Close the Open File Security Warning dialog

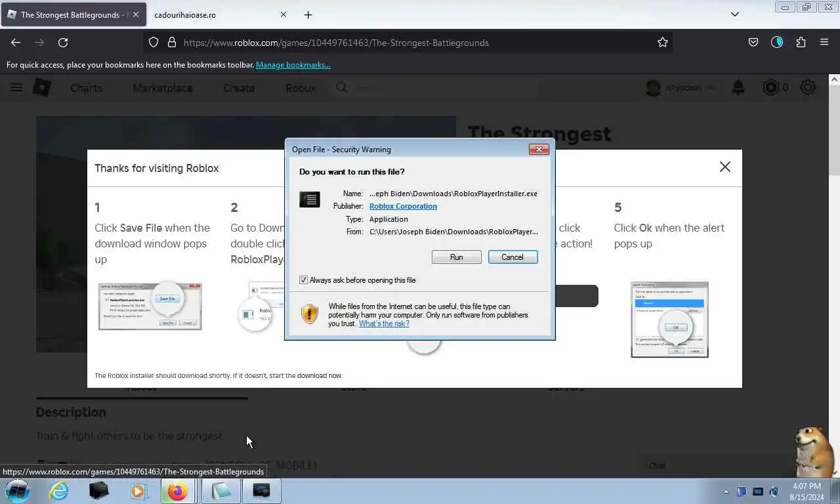pos(539,149)
